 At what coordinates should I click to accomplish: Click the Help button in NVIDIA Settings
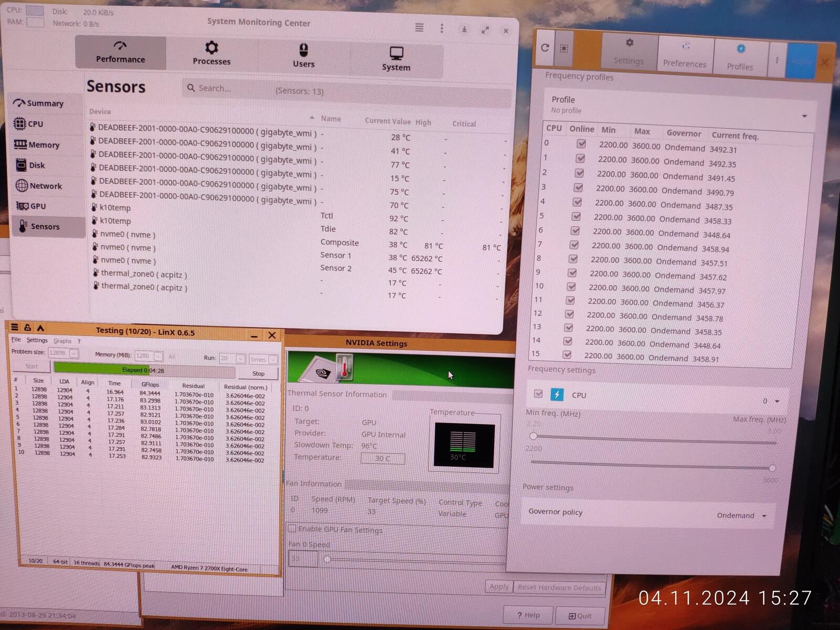528,615
